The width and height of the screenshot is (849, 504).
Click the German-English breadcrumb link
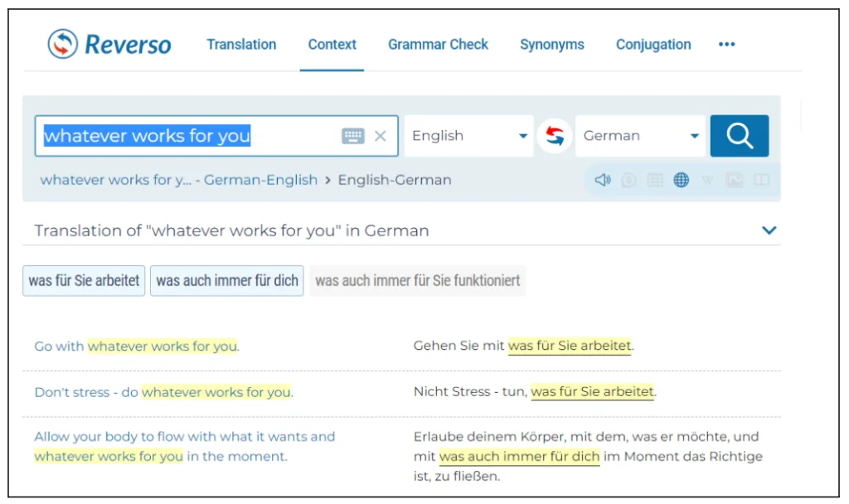coord(179,180)
